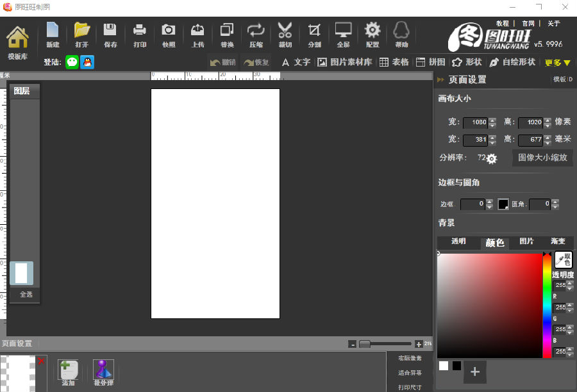
Task: Expand the 更多 dropdown menu
Action: 558,63
